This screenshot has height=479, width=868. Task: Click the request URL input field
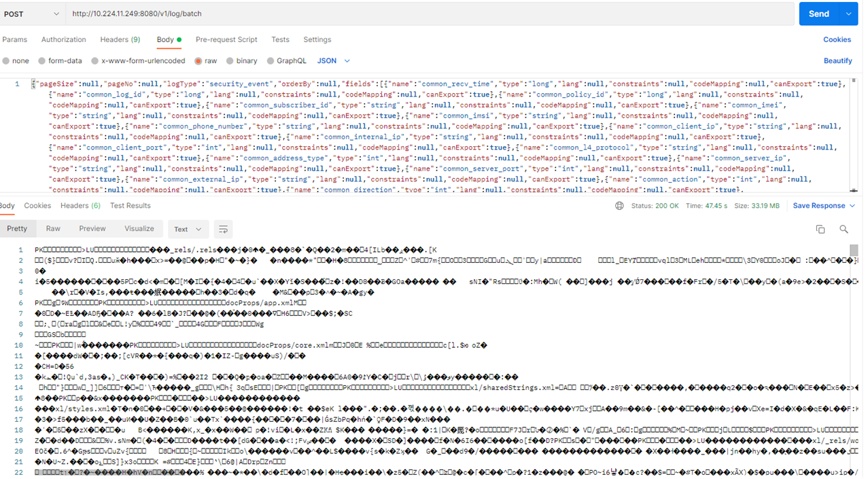coord(428,14)
